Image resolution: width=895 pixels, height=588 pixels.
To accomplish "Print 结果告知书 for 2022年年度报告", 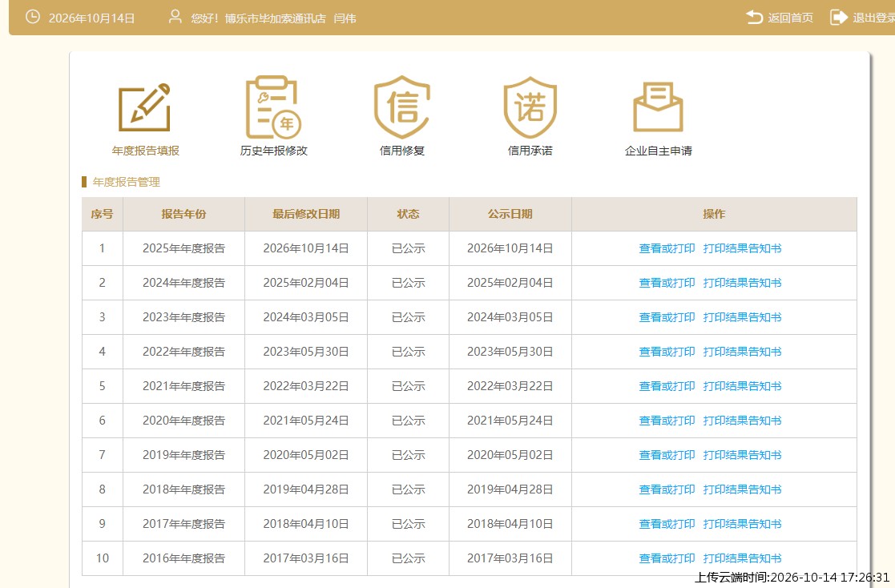I will point(742,352).
